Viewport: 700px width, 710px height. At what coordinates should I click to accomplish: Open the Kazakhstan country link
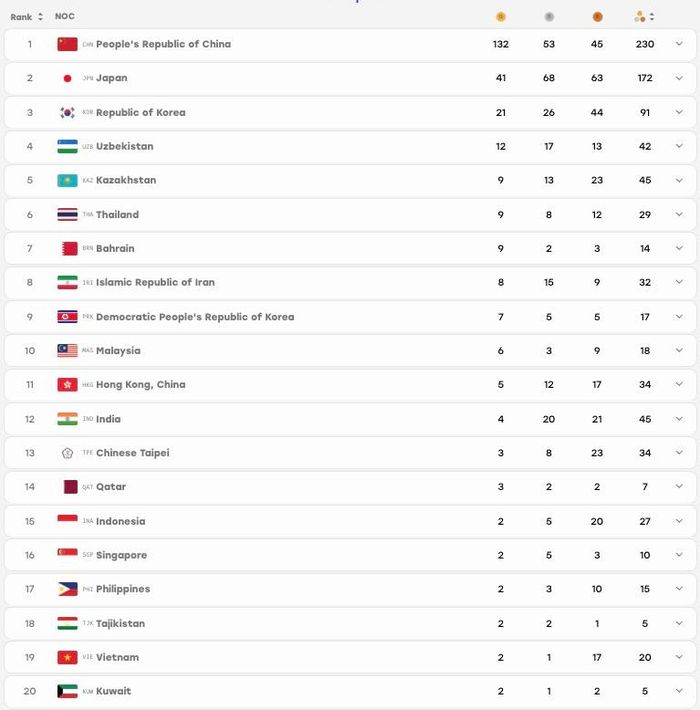coord(126,180)
